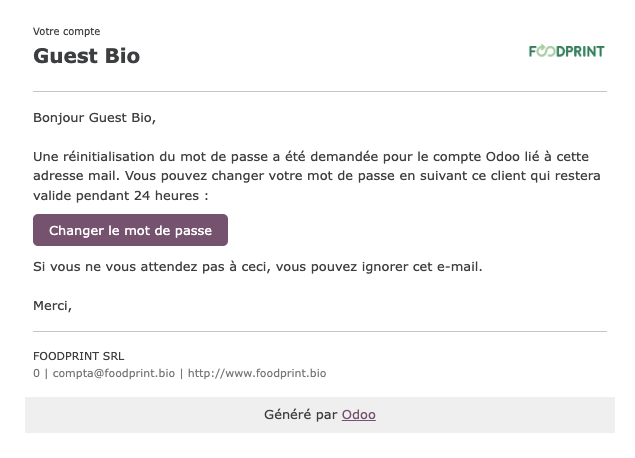Click the Guest Bio heading

coord(87,56)
